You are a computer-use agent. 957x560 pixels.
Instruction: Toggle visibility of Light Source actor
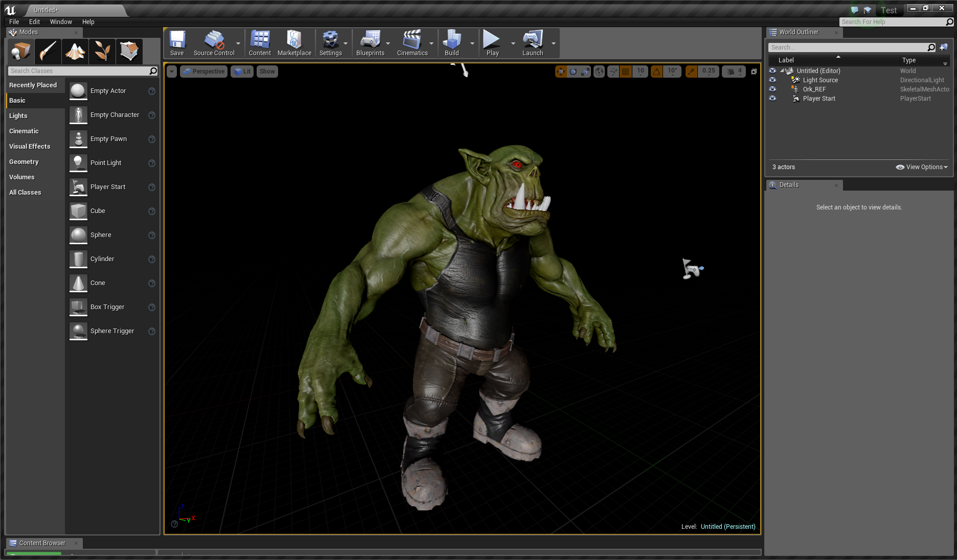(x=772, y=80)
